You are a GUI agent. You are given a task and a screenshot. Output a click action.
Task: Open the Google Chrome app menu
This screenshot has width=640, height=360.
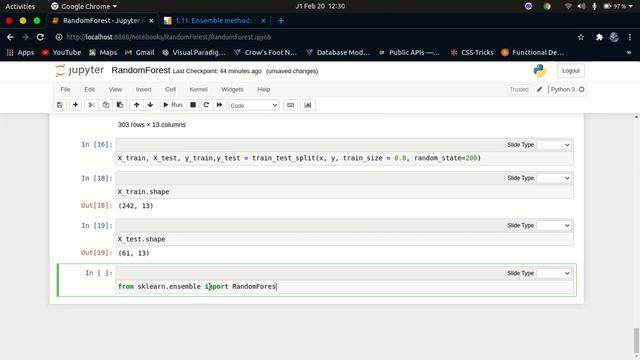tap(84, 6)
